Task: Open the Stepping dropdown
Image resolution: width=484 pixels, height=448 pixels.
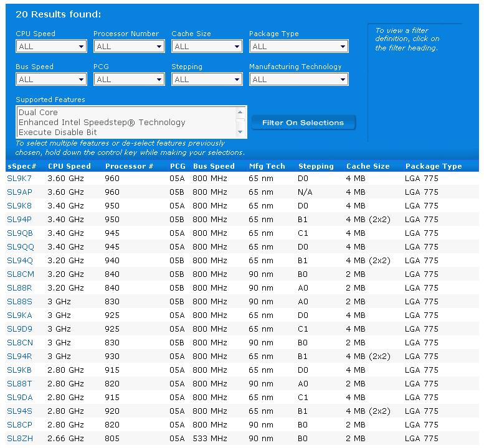Action: (x=207, y=80)
